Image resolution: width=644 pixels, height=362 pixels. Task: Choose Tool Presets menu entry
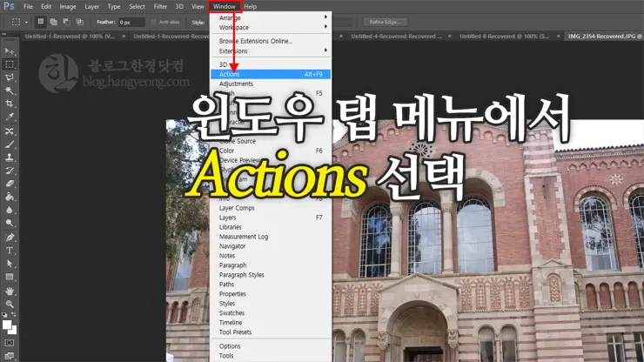[271, 332]
